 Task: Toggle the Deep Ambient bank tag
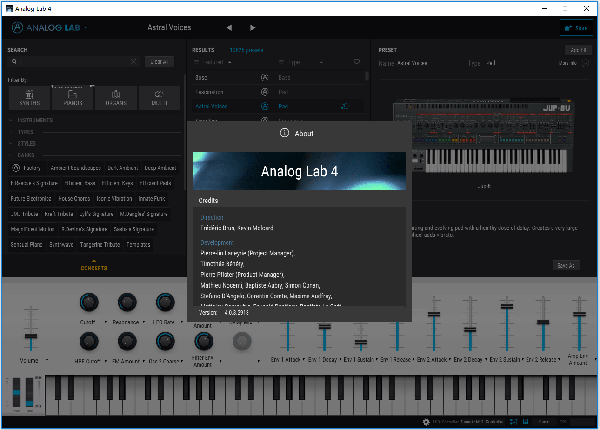[160, 168]
